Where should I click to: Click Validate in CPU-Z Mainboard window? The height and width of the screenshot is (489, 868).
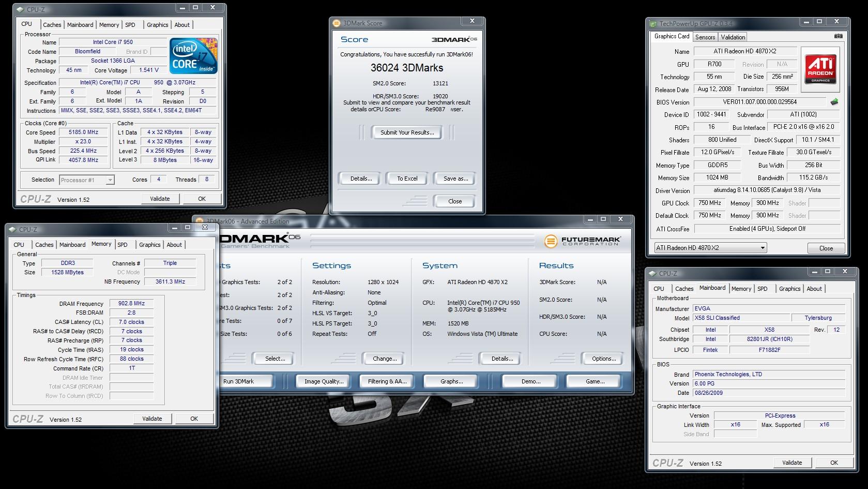click(x=792, y=463)
